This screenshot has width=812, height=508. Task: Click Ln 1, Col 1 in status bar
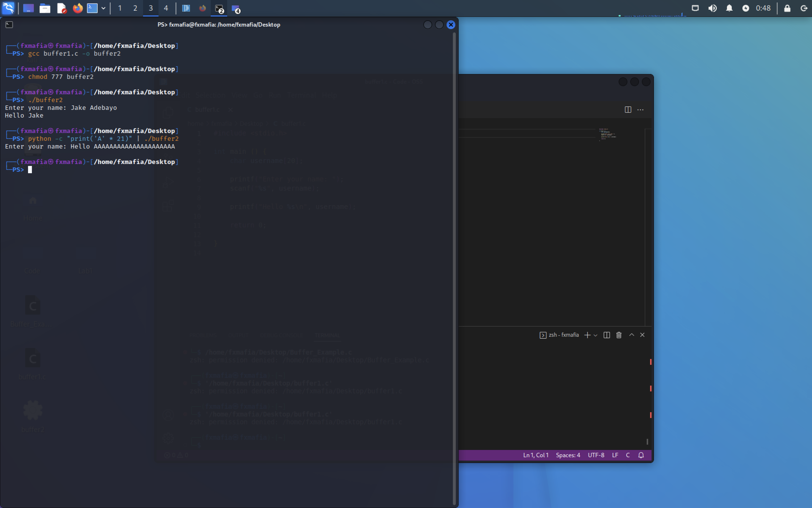tap(536, 455)
